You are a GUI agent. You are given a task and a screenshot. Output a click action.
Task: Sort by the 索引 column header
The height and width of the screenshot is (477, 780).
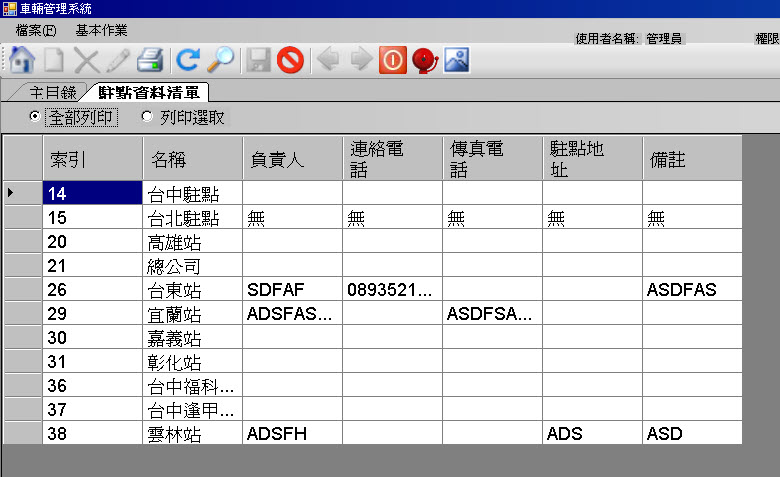click(x=93, y=159)
